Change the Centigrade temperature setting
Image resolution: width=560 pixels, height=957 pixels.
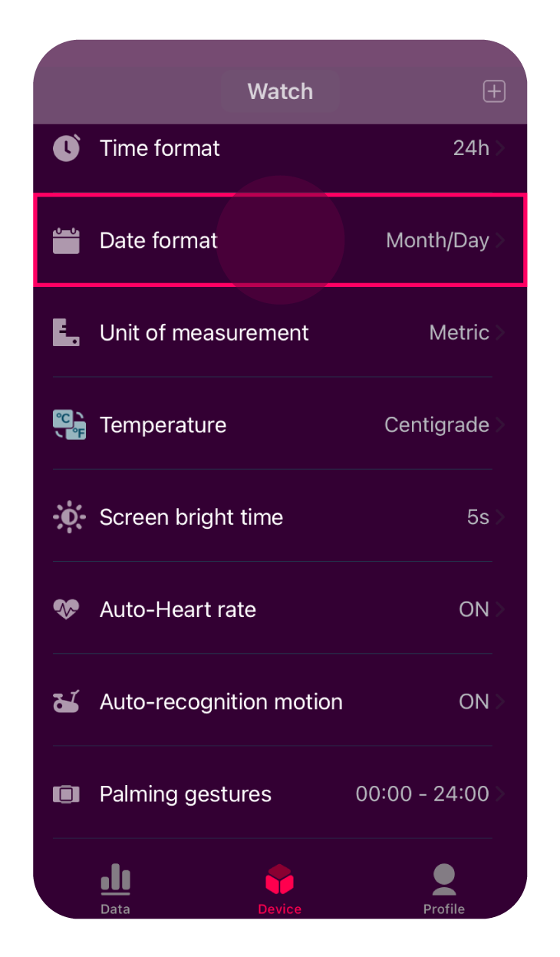click(436, 425)
